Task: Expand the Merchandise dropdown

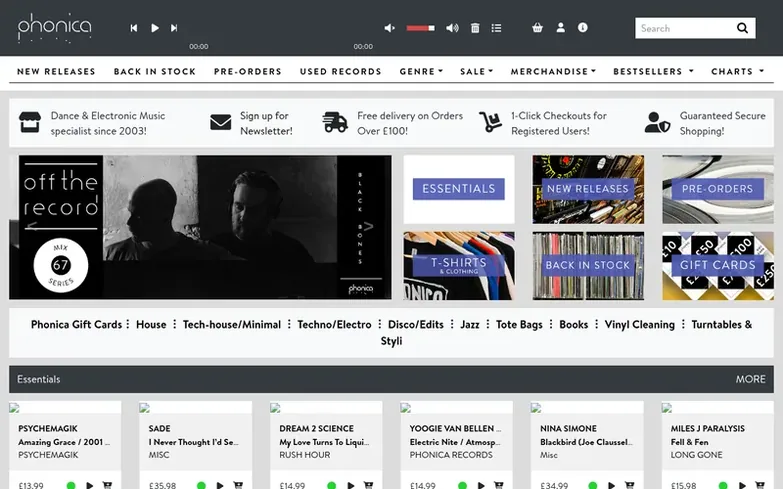Action: pyautogui.click(x=553, y=71)
